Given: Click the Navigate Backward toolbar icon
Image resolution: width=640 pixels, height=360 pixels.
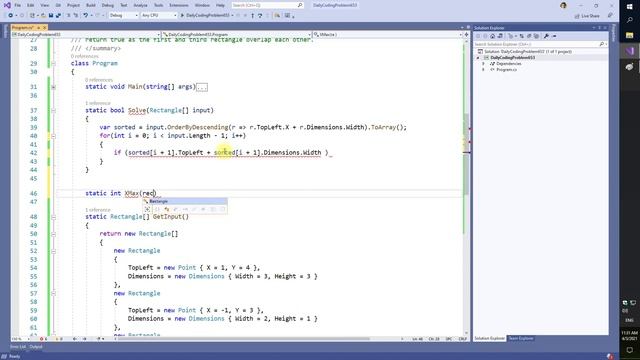Looking at the screenshot, I should point(11,16).
